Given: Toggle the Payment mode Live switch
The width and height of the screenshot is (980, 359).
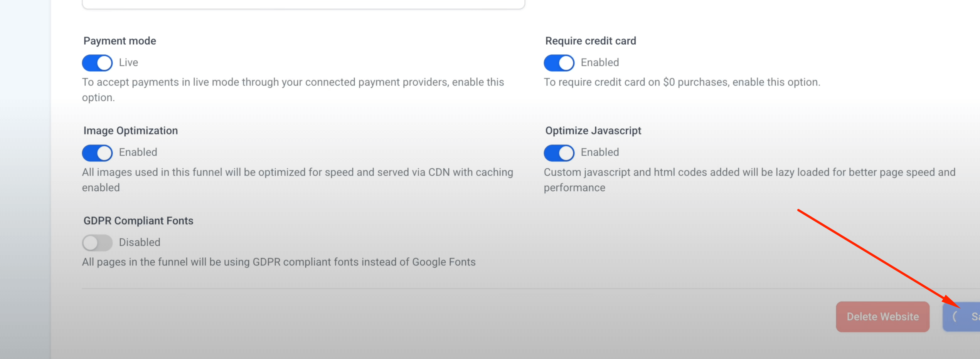Looking at the screenshot, I should click(97, 63).
